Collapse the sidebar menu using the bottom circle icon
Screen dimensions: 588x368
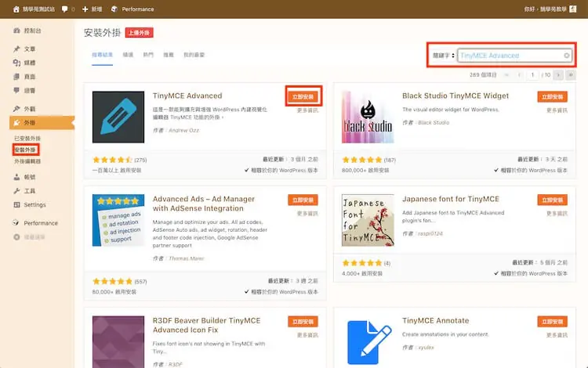pyautogui.click(x=16, y=237)
